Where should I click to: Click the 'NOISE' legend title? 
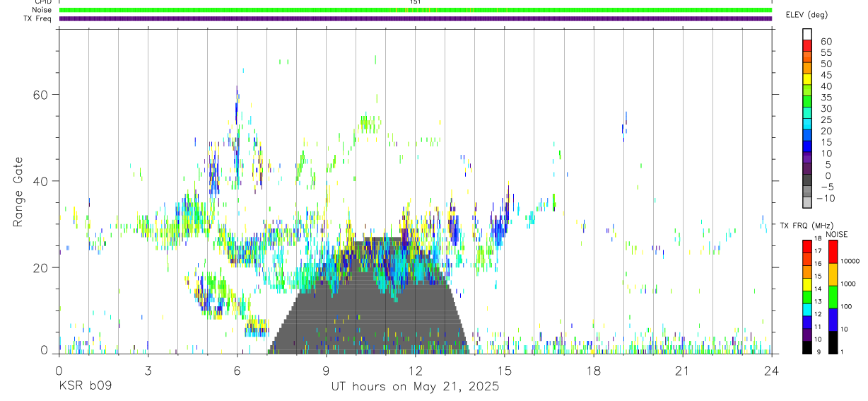coord(836,234)
